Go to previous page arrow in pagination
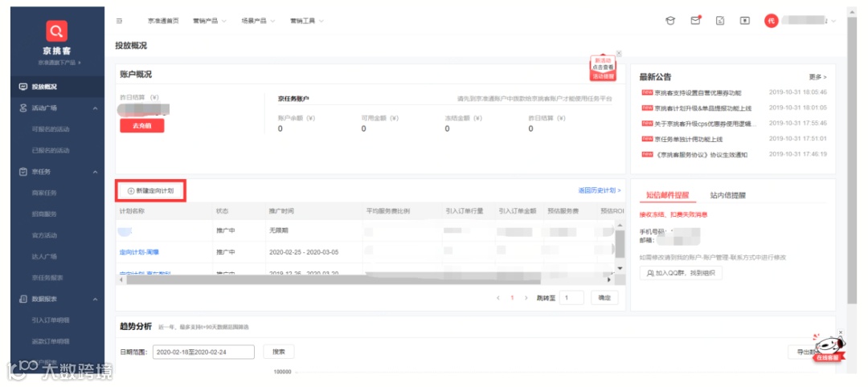The height and width of the screenshot is (387, 868). (498, 298)
